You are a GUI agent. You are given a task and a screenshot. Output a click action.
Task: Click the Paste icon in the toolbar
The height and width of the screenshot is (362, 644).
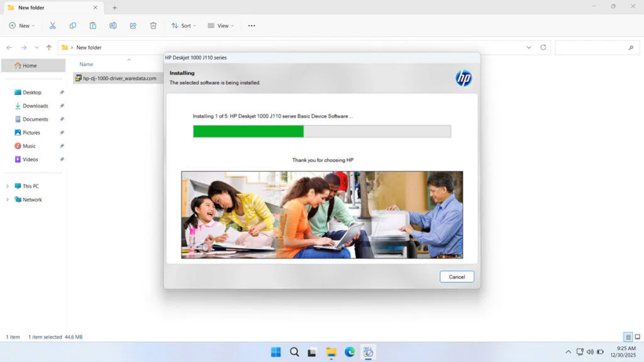point(92,25)
